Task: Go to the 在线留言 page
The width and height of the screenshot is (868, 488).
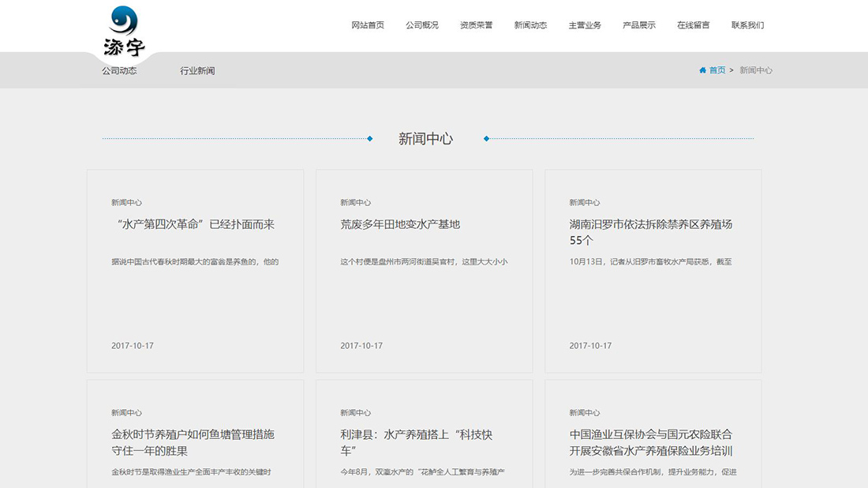Action: (692, 24)
